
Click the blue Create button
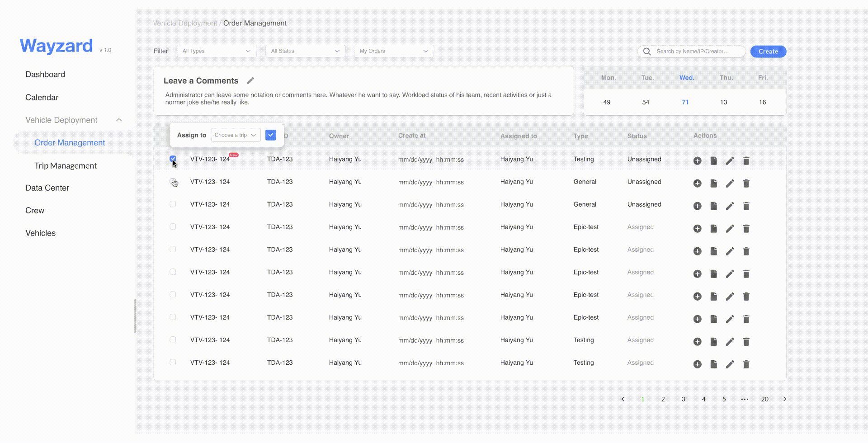coord(768,52)
